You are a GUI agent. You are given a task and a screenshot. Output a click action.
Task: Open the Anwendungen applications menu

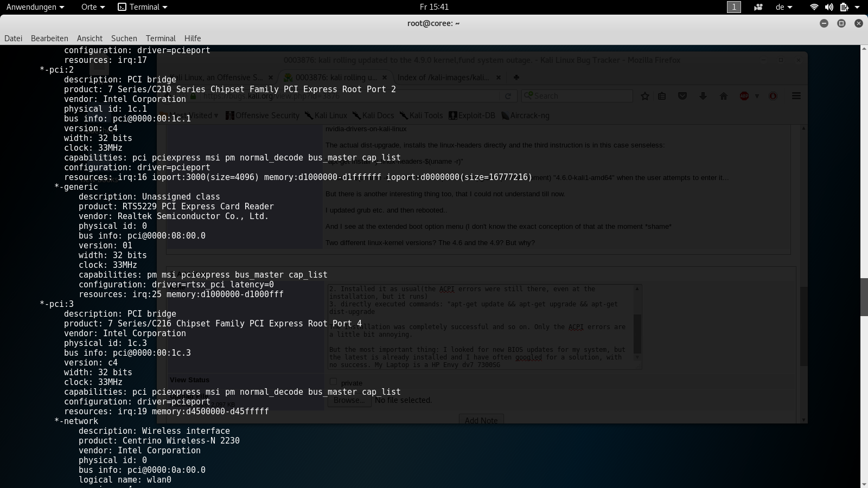35,7
